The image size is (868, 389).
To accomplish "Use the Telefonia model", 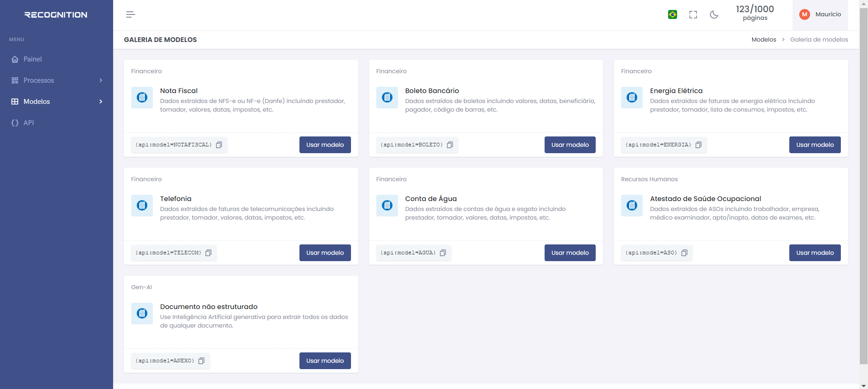I will (325, 253).
